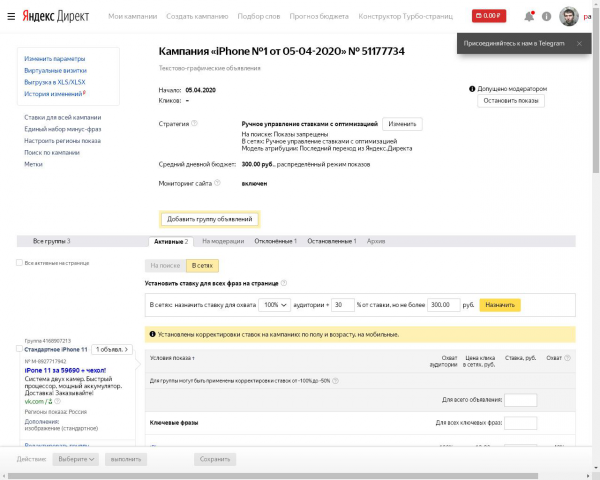The width and height of the screenshot is (600, 480).
Task: Click Остановить показы button
Action: pyautogui.click(x=511, y=101)
